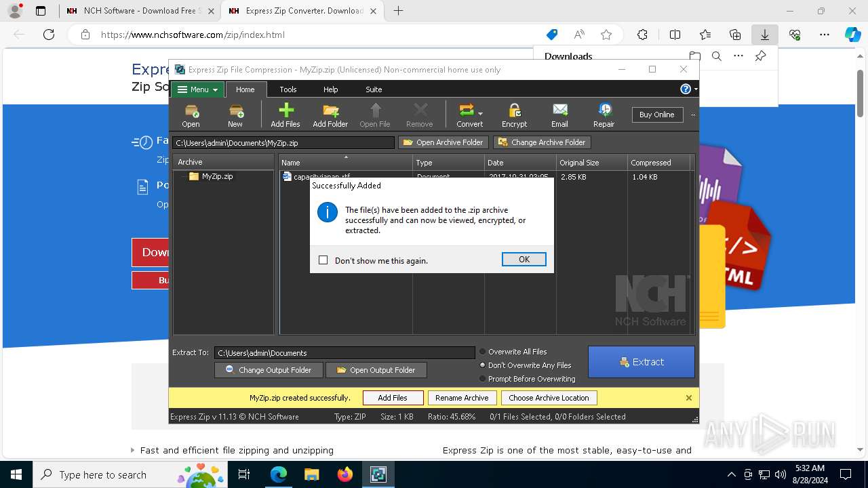Select Don't Overwrite Any Files option
Screen dimensions: 868x488
pos(483,365)
